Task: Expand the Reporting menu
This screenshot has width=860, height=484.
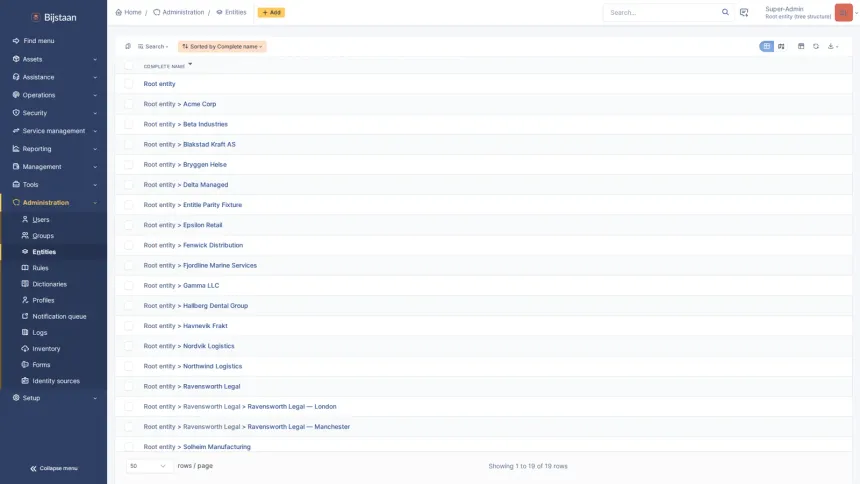Action: click(53, 149)
